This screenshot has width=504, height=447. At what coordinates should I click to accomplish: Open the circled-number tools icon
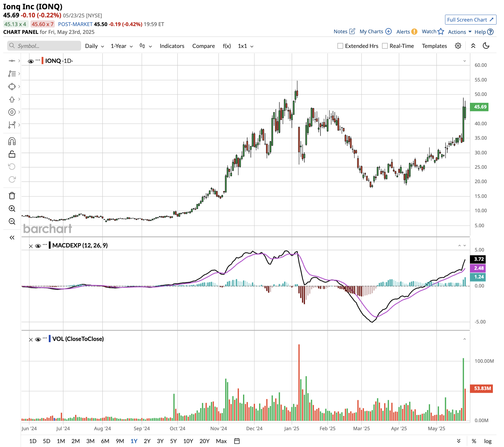coord(12,112)
